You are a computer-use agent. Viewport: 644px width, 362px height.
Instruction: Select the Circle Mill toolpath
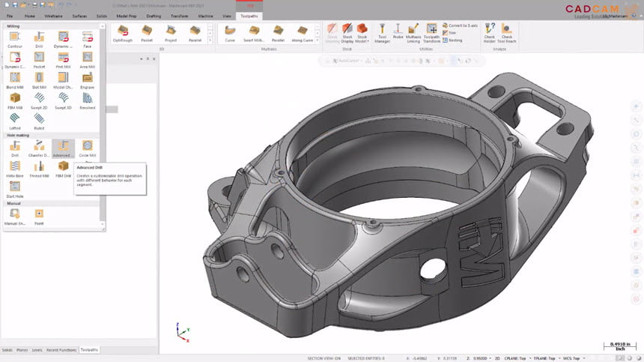(x=87, y=148)
